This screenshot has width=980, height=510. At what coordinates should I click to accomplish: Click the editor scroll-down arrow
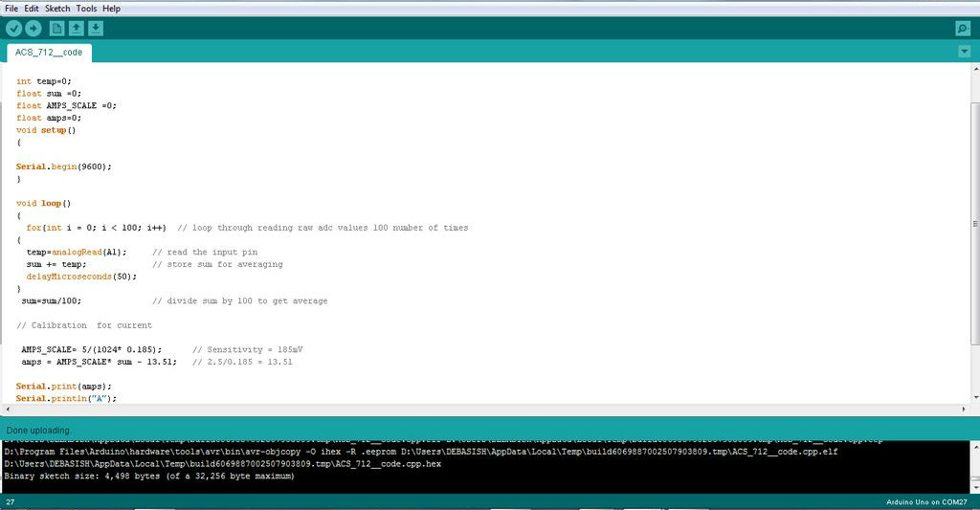coord(975,397)
